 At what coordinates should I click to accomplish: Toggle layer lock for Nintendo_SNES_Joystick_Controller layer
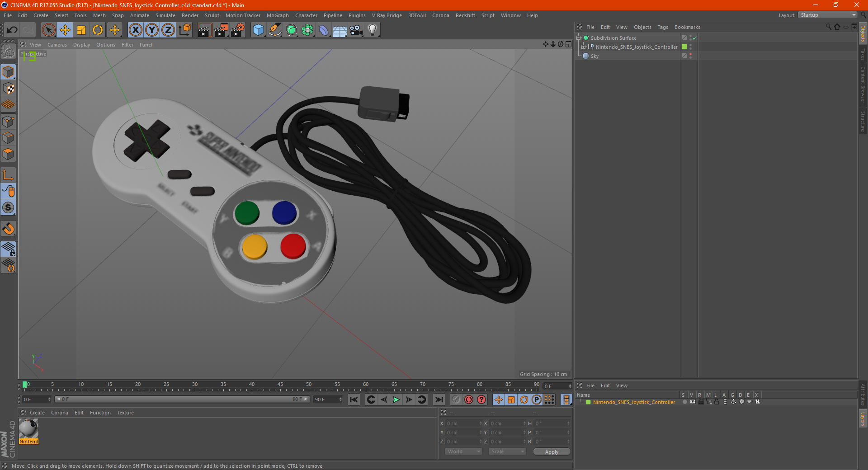click(x=717, y=402)
